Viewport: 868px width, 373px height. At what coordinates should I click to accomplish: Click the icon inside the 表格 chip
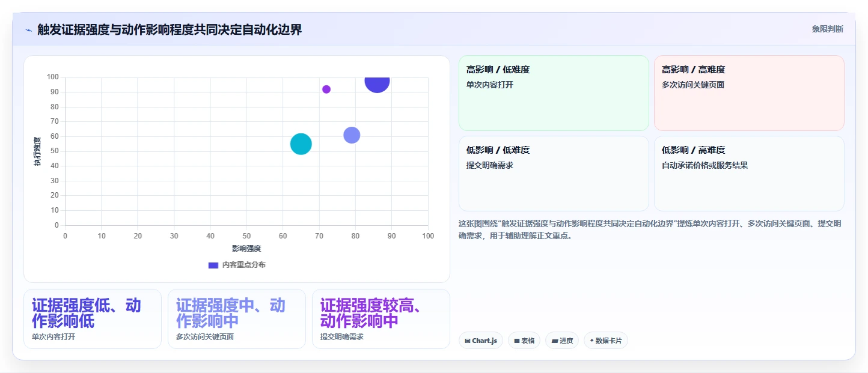(516, 341)
